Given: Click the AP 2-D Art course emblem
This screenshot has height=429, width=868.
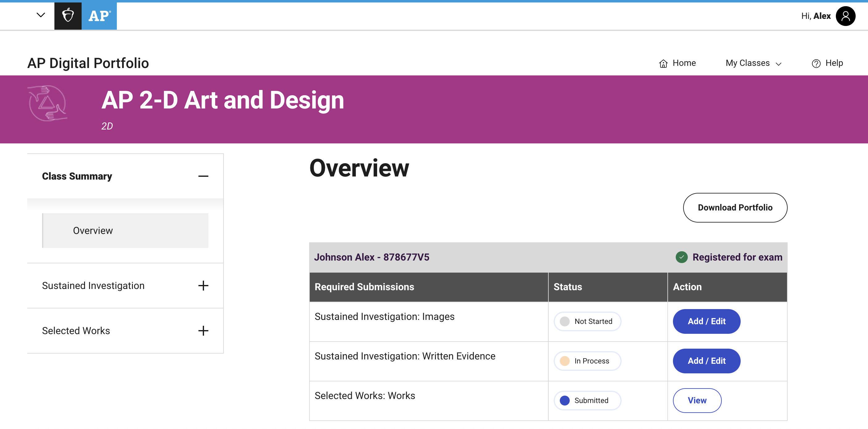Looking at the screenshot, I should pyautogui.click(x=48, y=103).
